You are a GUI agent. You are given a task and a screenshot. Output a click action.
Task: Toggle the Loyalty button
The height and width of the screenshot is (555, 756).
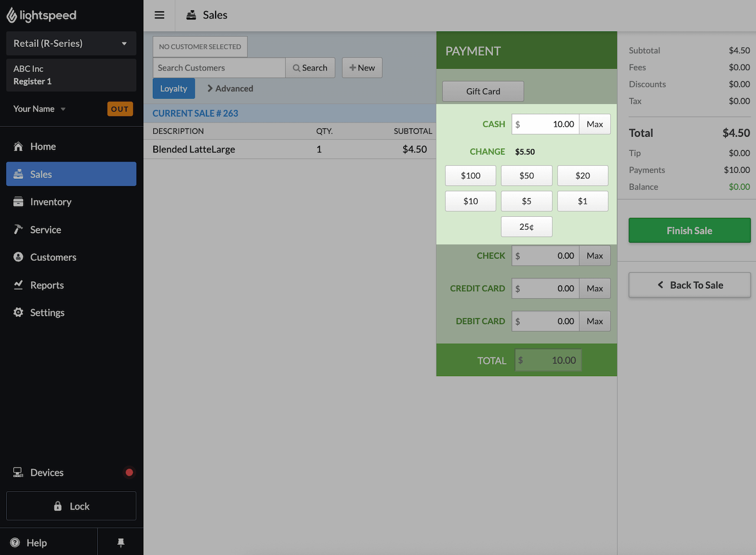pyautogui.click(x=173, y=88)
